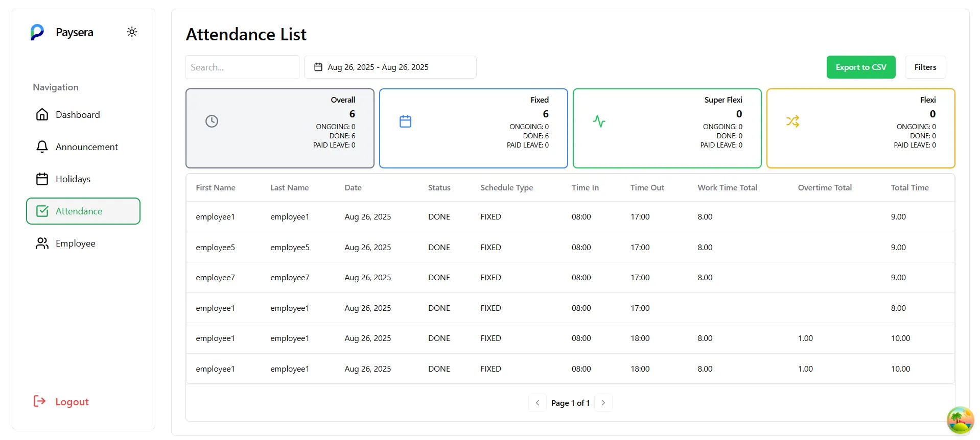Click the Last Name column header
This screenshot has height=440, width=980.
[x=290, y=188]
